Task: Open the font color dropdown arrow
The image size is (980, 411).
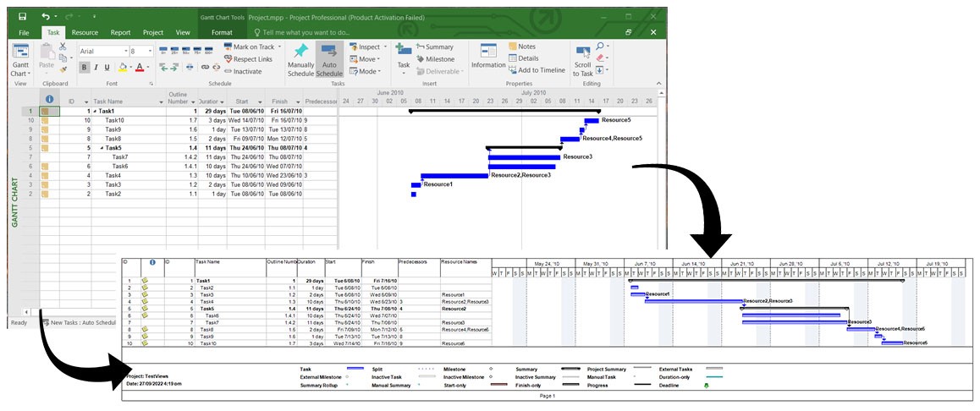Action: [x=150, y=68]
